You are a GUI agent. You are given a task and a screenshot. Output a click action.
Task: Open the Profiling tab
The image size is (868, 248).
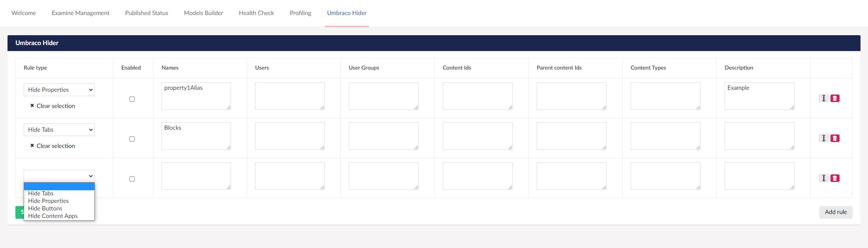301,13
